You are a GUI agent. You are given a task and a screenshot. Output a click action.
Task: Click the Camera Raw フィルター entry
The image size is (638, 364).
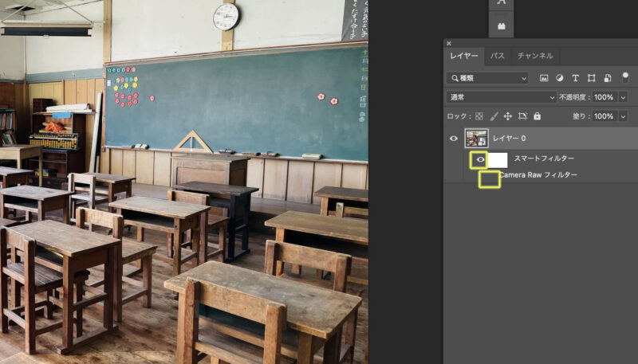coord(538,175)
